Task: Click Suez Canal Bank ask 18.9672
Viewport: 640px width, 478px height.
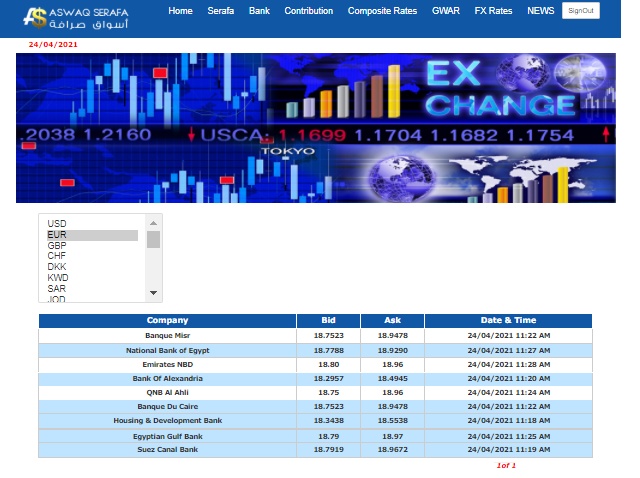Action: 393,449
